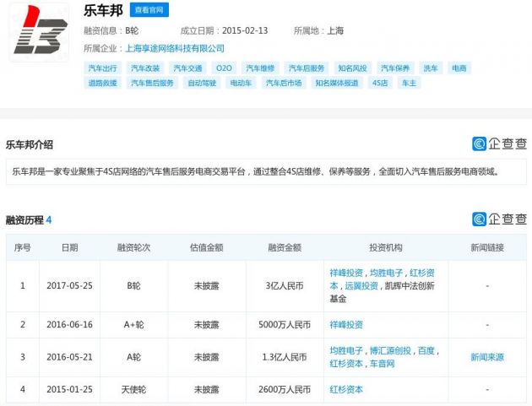532x406 pixels.
Task: Click the 融资金额 column header
Action: [x=285, y=247]
